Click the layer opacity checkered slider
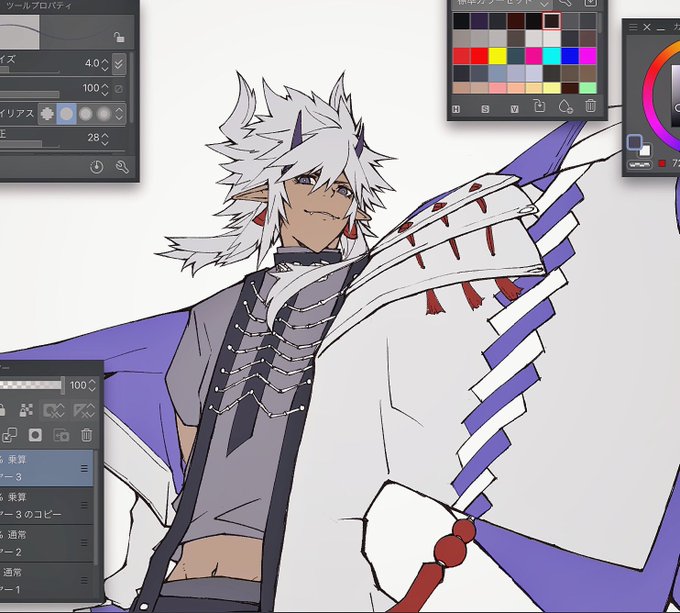680x613 pixels. [x=31, y=385]
